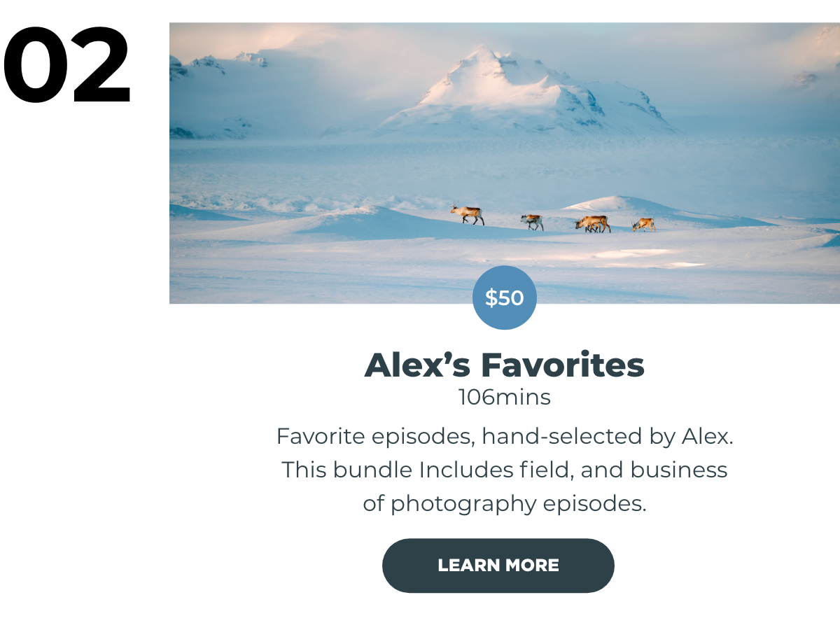Select the "of photography episodes." line

click(x=505, y=503)
